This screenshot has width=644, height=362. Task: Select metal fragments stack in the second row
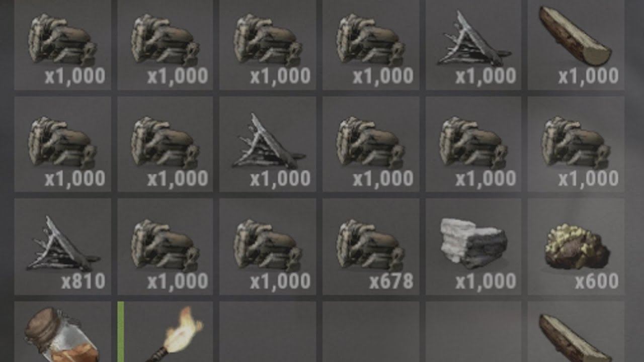point(268,144)
